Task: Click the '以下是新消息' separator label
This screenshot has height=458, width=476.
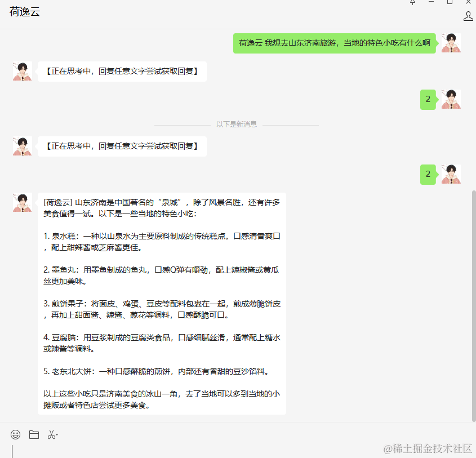Action: [x=237, y=124]
